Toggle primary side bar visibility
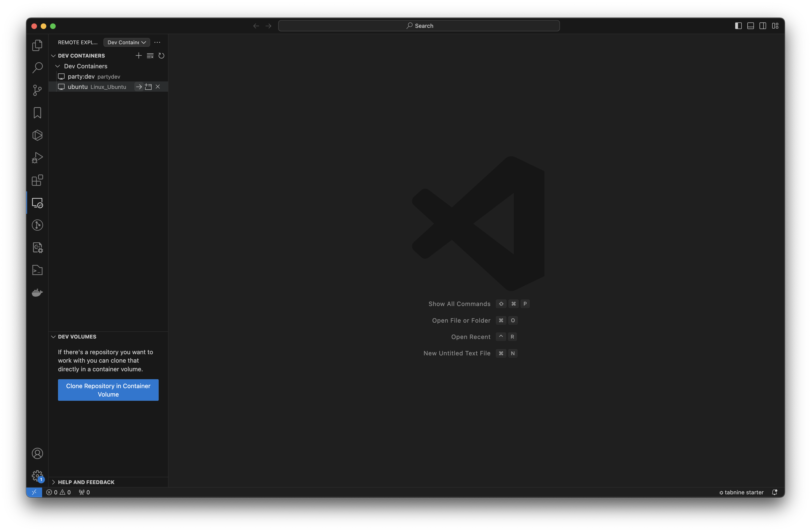811x532 pixels. tap(738, 26)
